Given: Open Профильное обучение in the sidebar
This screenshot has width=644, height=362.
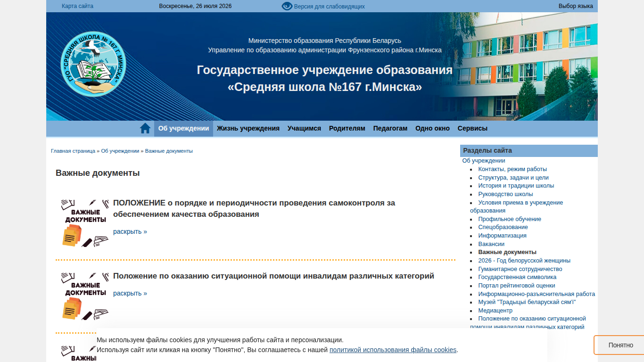Looking at the screenshot, I should click(510, 219).
